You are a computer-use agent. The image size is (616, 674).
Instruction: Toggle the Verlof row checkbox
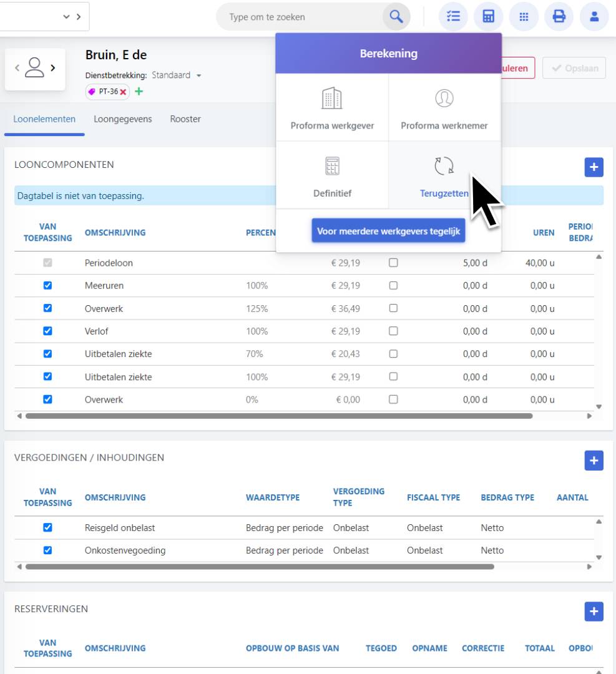click(x=47, y=331)
